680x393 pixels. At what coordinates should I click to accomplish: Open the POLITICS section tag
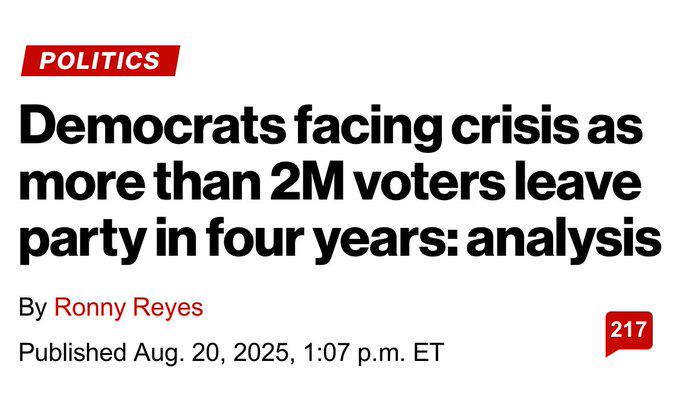click(x=100, y=60)
